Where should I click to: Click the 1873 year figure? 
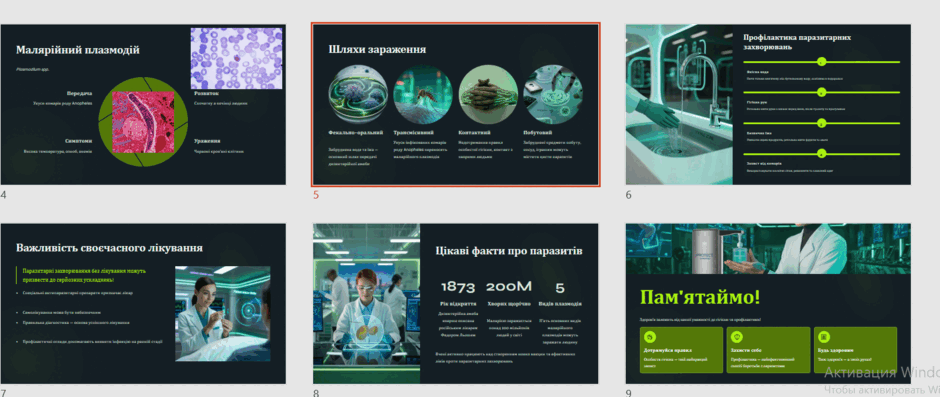tap(458, 288)
